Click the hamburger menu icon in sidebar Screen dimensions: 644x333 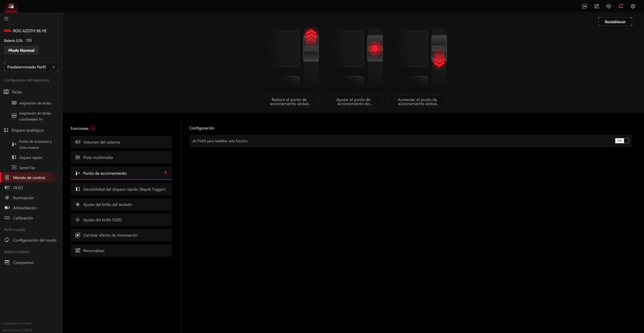6,19
